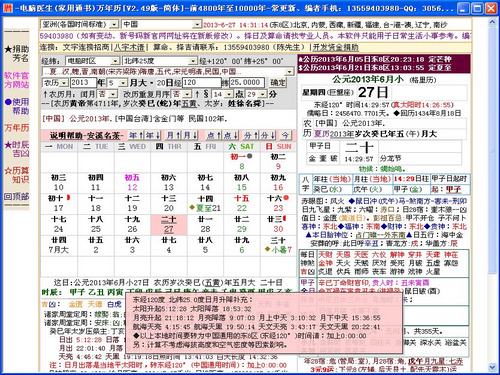
Task: Select calendar day 23 (十六)
Action: point(278,204)
